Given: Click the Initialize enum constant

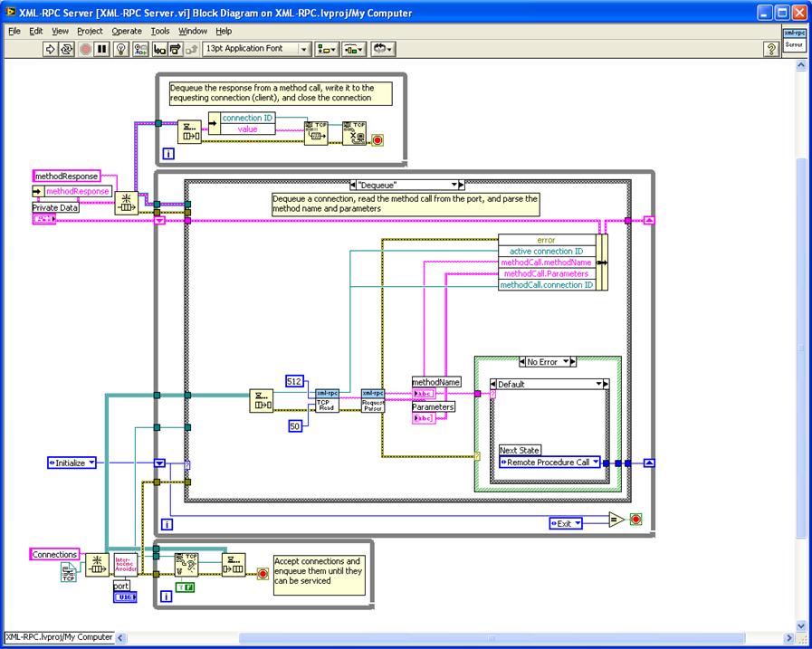Looking at the screenshot, I should [x=72, y=463].
